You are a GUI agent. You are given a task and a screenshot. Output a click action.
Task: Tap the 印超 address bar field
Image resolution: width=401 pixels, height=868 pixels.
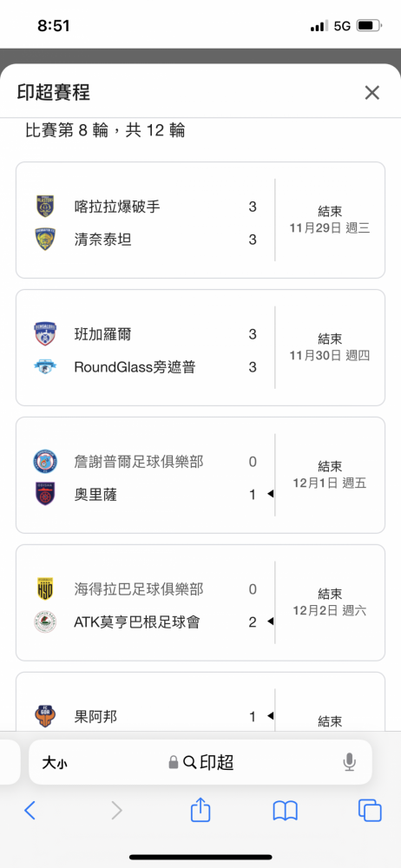(200, 762)
